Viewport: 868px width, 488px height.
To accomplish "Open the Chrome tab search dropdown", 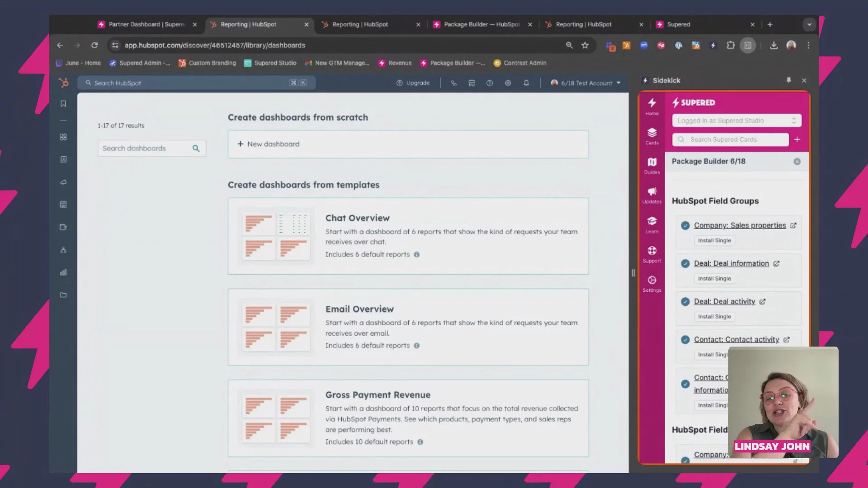I will pyautogui.click(x=809, y=24).
